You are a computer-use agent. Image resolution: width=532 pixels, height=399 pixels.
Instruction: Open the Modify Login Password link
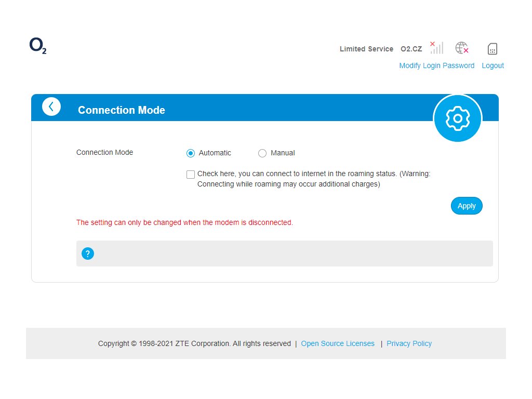click(x=436, y=65)
